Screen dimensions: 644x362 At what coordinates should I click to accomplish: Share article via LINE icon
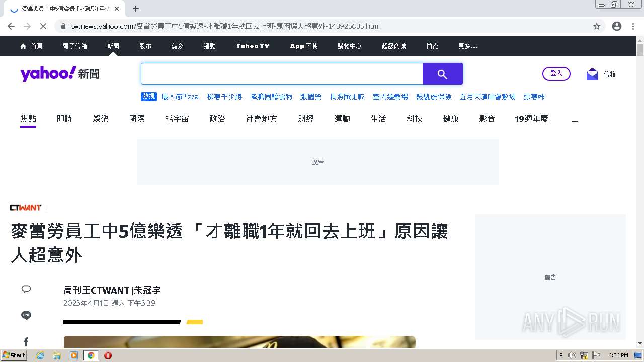[26, 315]
